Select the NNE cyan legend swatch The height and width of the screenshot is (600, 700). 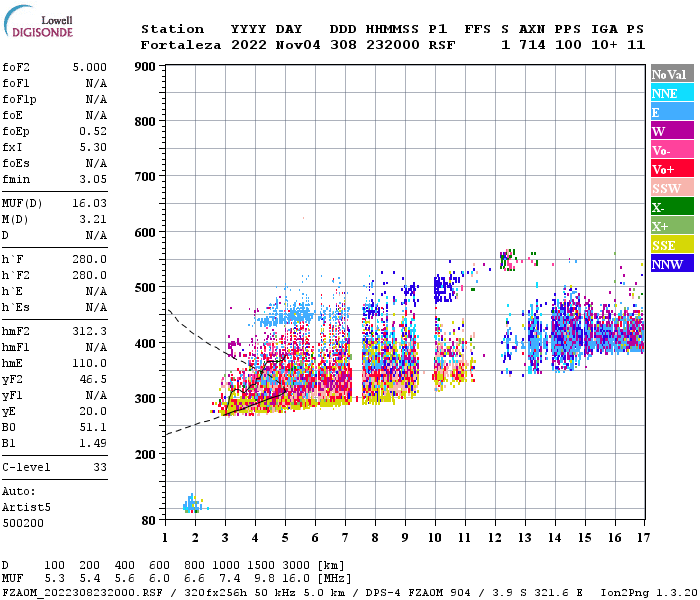click(x=672, y=93)
